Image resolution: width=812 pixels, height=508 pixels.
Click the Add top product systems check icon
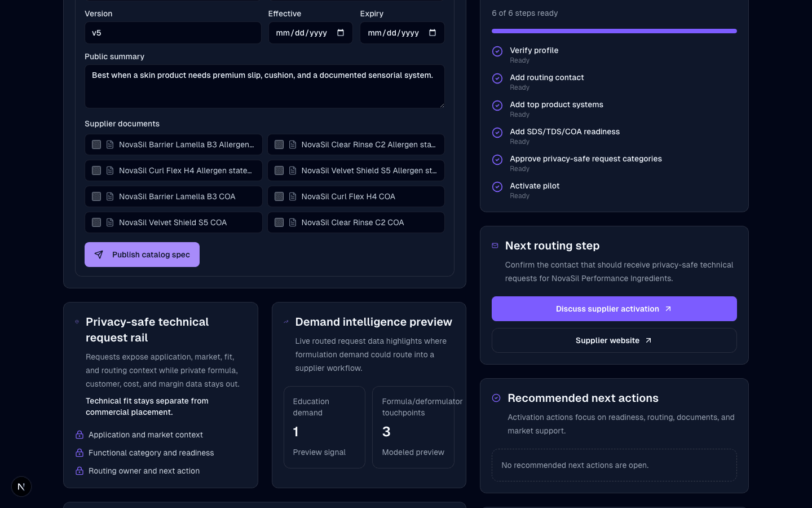point(497,106)
